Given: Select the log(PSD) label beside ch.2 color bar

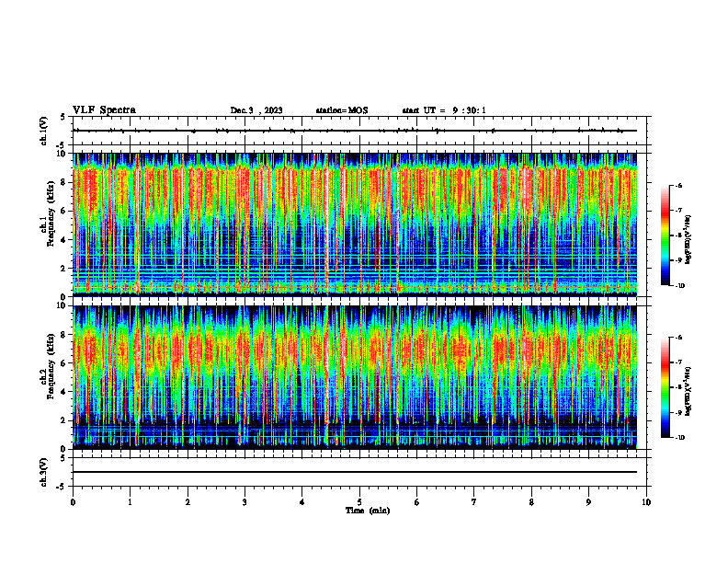Looking at the screenshot, I should coord(688,391).
